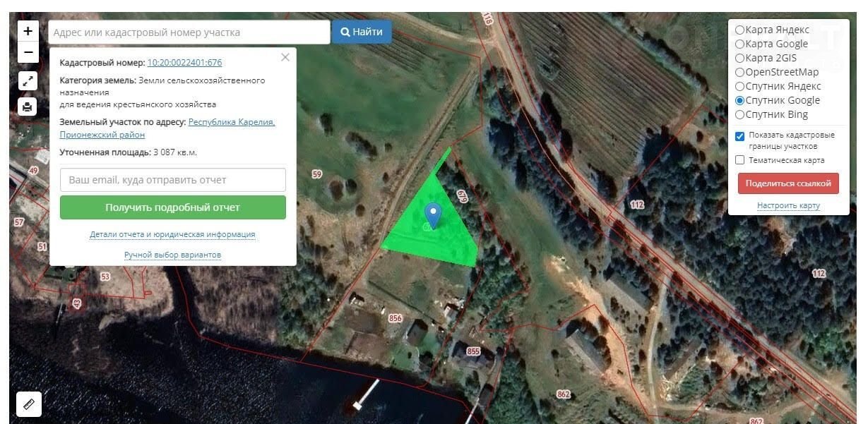Focus the address or cadastral number search field

click(x=189, y=32)
